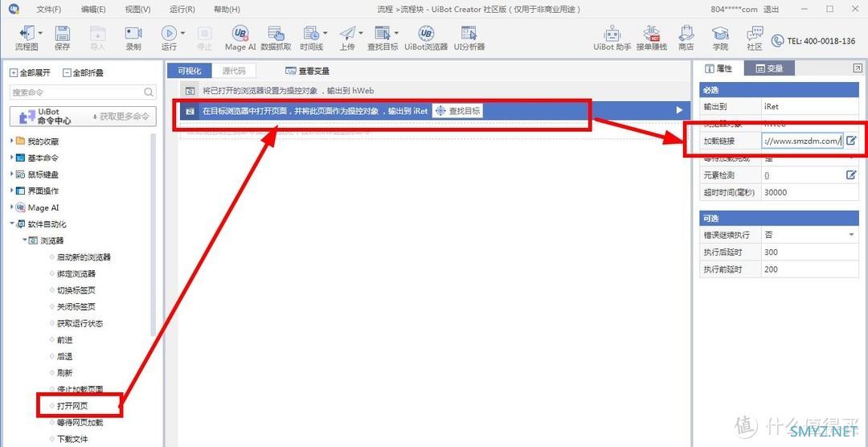Run the flow with 运行
This screenshot has height=447, width=868.
click(x=169, y=39)
